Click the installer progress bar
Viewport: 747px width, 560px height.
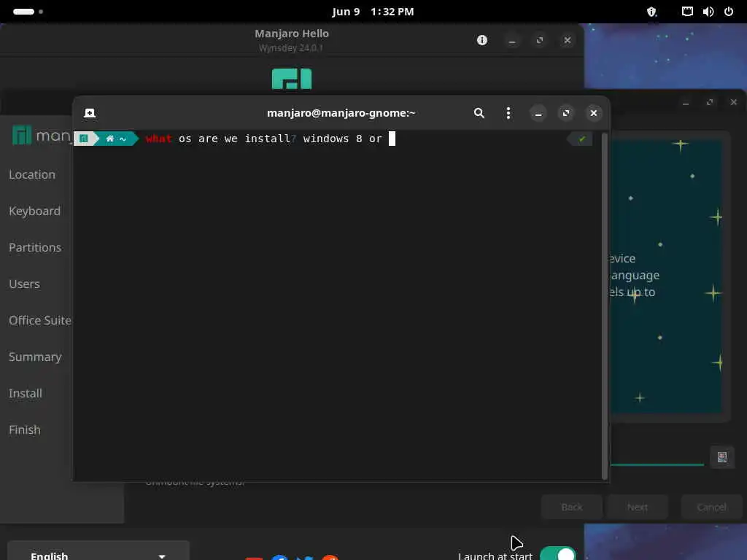(657, 464)
